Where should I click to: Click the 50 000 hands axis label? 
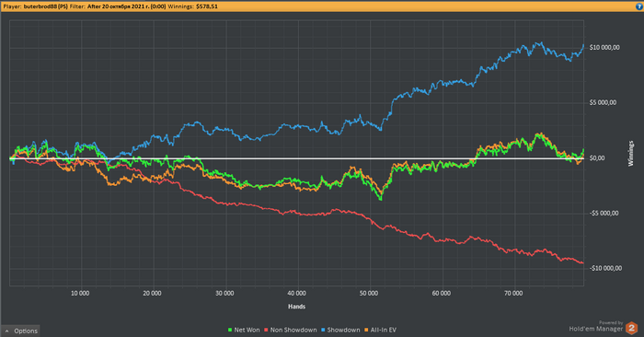tap(369, 294)
